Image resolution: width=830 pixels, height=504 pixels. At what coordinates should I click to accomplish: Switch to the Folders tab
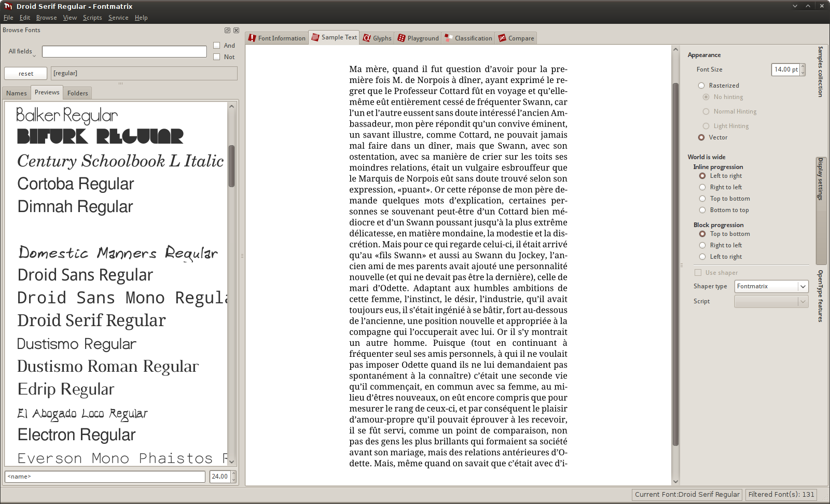click(78, 93)
